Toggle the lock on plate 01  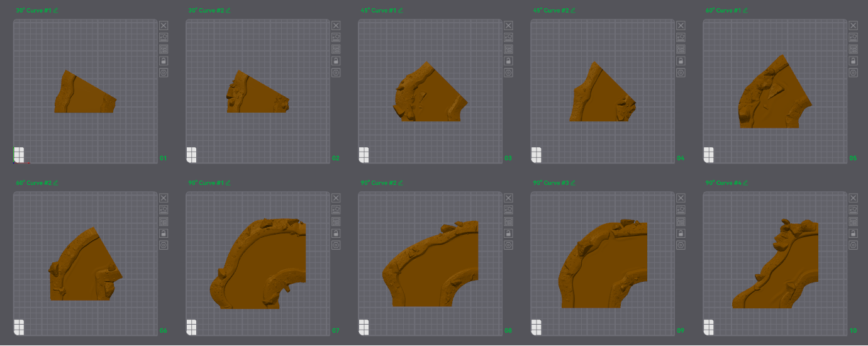click(x=164, y=61)
